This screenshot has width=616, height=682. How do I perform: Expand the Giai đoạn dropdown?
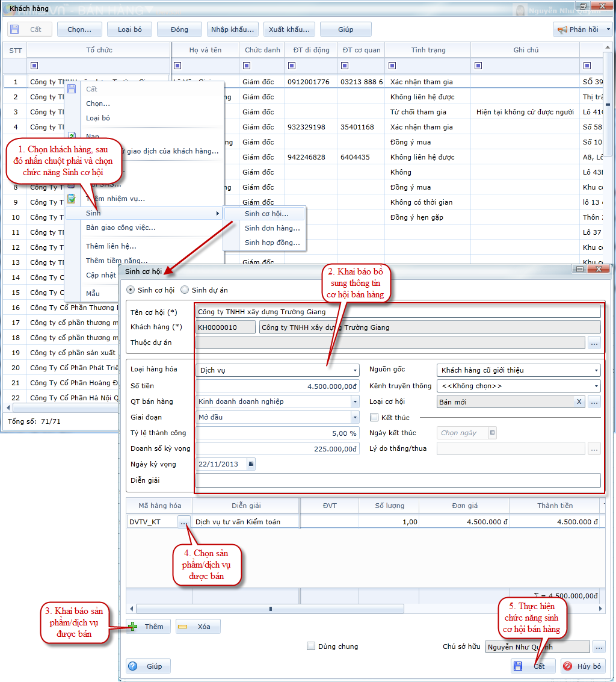[x=356, y=417]
